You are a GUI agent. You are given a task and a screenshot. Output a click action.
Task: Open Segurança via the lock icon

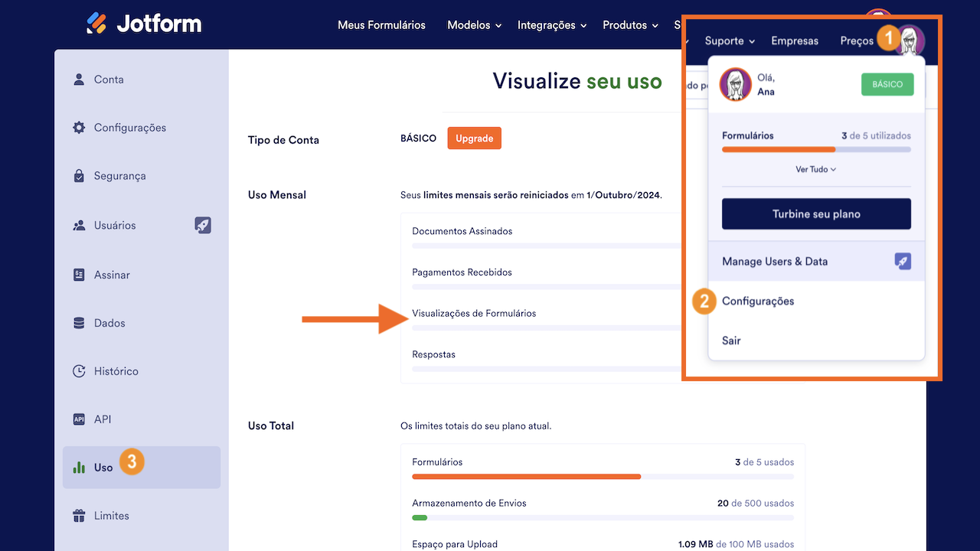click(79, 176)
